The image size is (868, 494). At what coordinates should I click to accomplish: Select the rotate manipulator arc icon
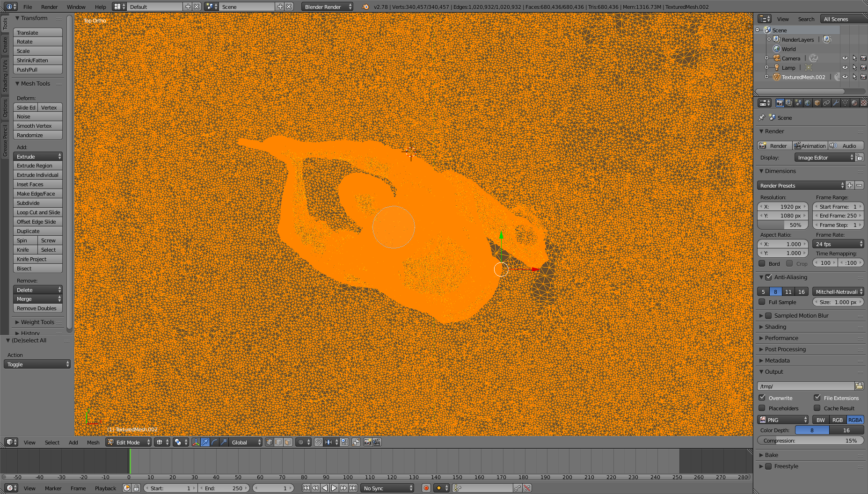click(214, 442)
